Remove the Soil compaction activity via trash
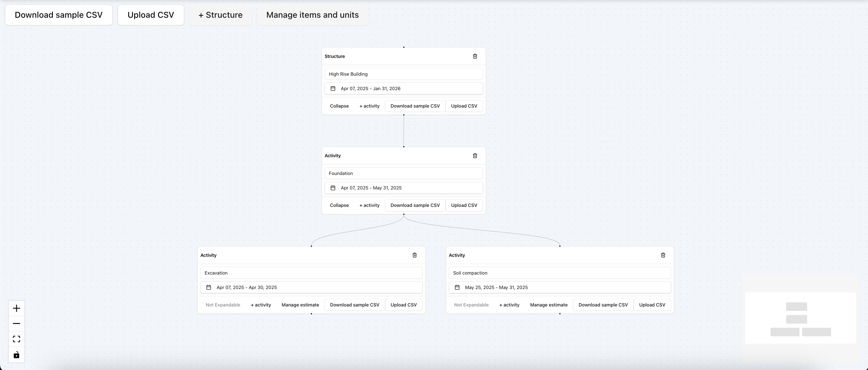The height and width of the screenshot is (370, 868). click(x=663, y=255)
